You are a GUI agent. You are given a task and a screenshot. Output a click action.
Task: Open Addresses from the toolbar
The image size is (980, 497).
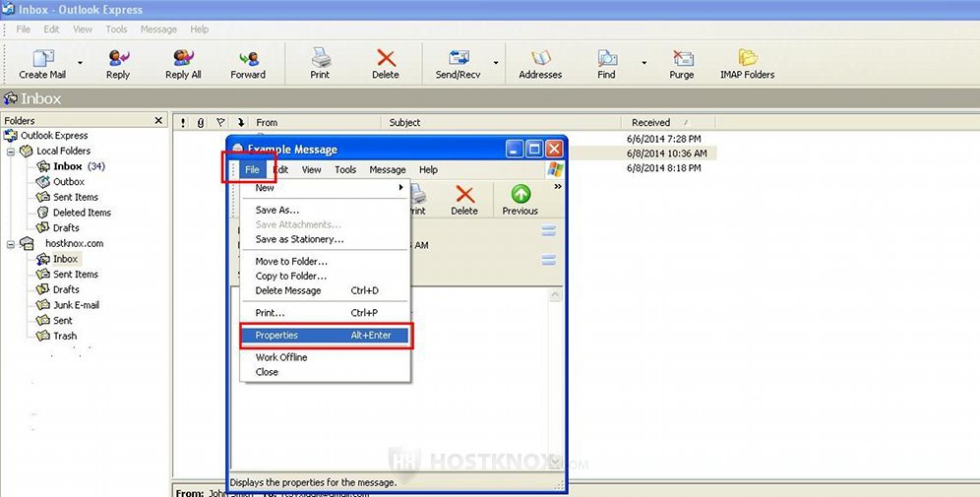540,64
